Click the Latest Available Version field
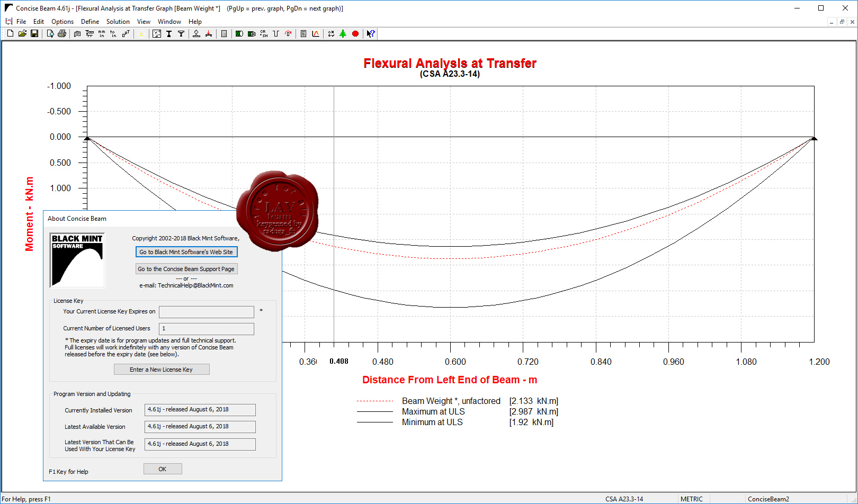 (x=200, y=427)
